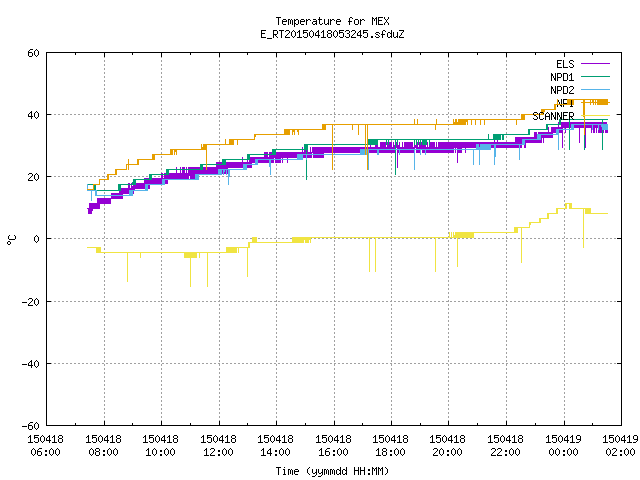Click the x-axis label 150418 12:00
Viewport: 640px width, 480px height.
pos(218,446)
